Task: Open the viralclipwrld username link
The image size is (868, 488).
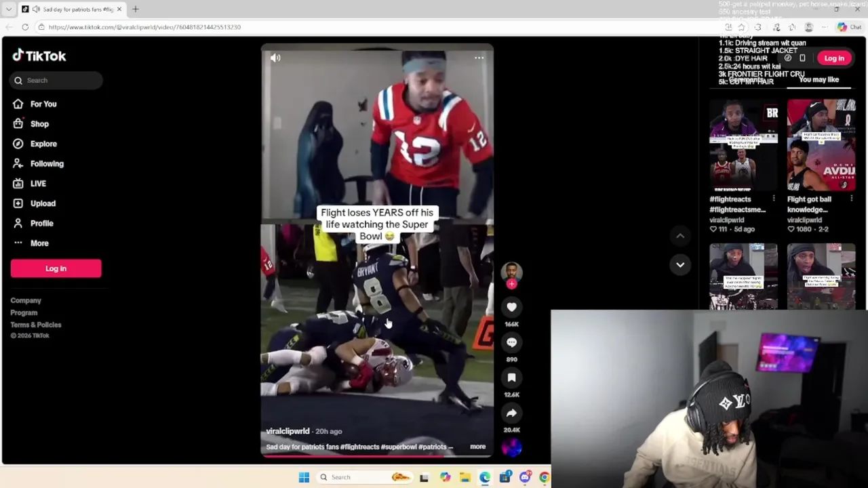Action: pos(288,431)
